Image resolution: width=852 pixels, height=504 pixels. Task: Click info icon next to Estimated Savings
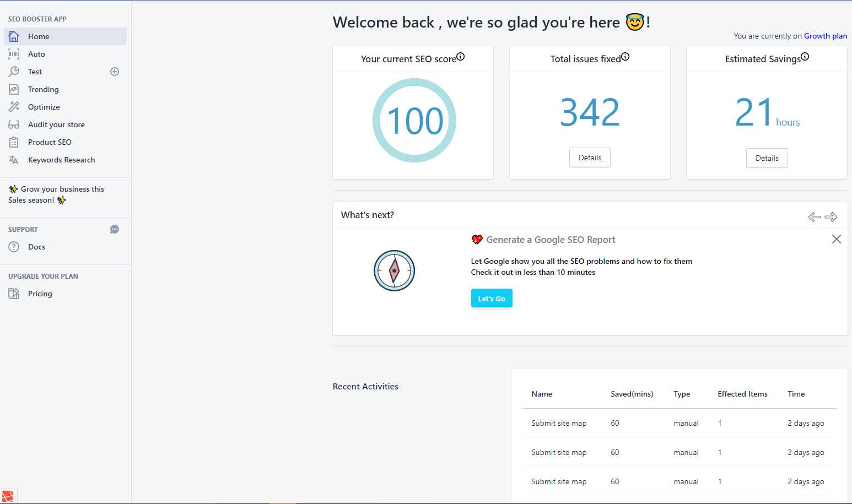pyautogui.click(x=805, y=56)
